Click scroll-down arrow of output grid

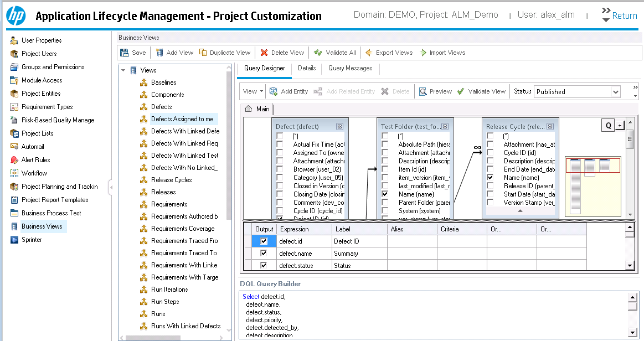(x=629, y=266)
